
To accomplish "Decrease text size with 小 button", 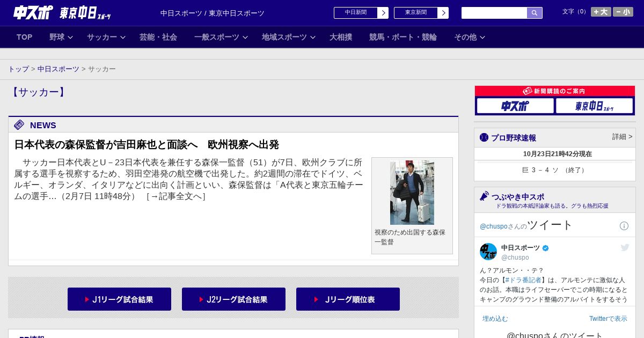I will pyautogui.click(x=623, y=12).
